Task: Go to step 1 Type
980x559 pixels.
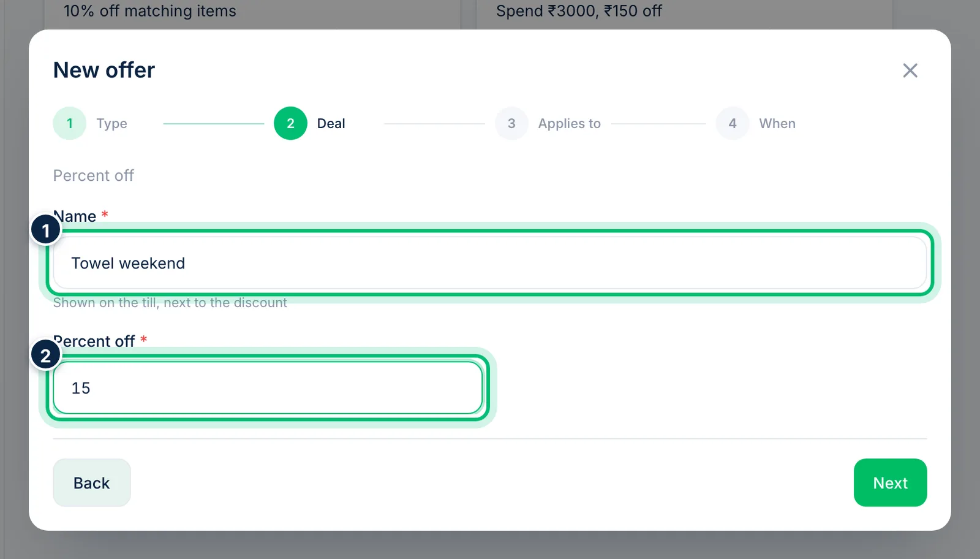Action: point(91,123)
